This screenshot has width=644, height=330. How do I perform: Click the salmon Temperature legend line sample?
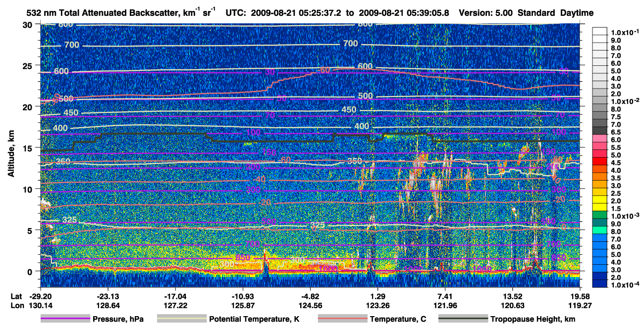(342, 319)
